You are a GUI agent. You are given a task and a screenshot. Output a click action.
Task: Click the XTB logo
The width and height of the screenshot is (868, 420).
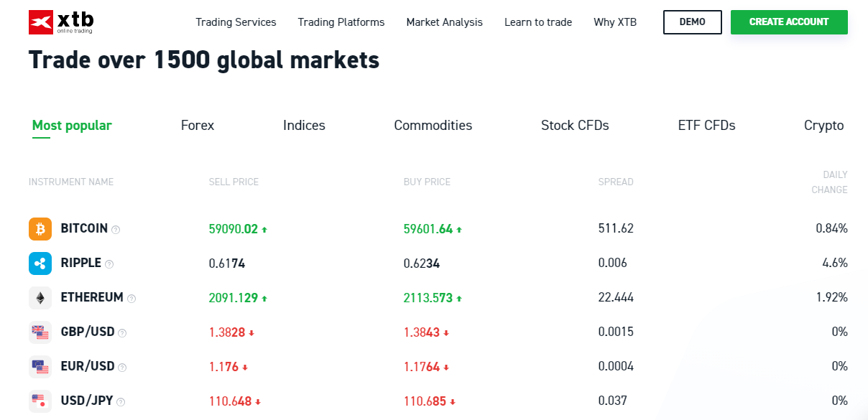(x=60, y=22)
